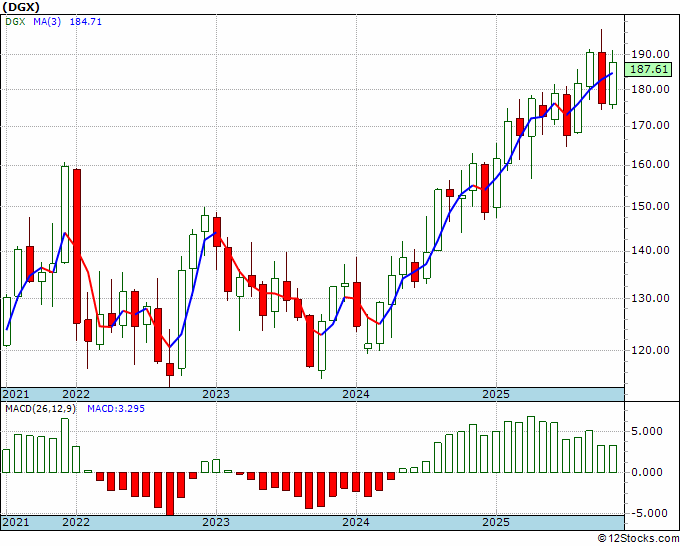The height and width of the screenshot is (546, 680).
Task: Click the 150.00 price axis label
Action: (650, 206)
